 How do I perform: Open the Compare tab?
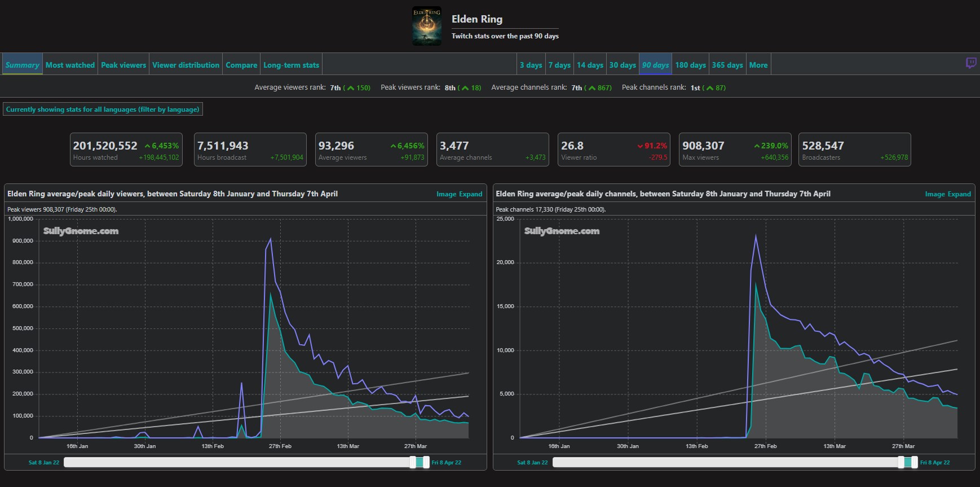241,65
